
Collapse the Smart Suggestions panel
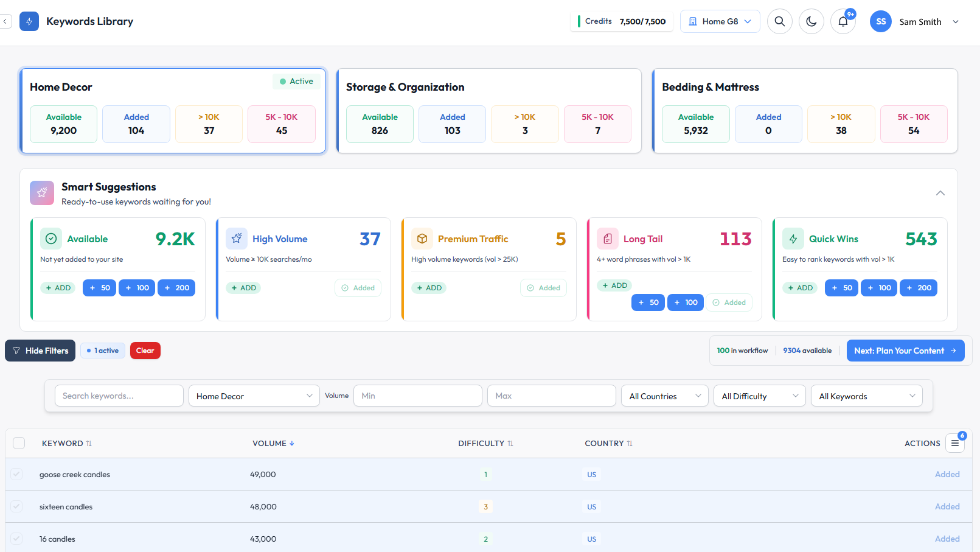pyautogui.click(x=940, y=193)
